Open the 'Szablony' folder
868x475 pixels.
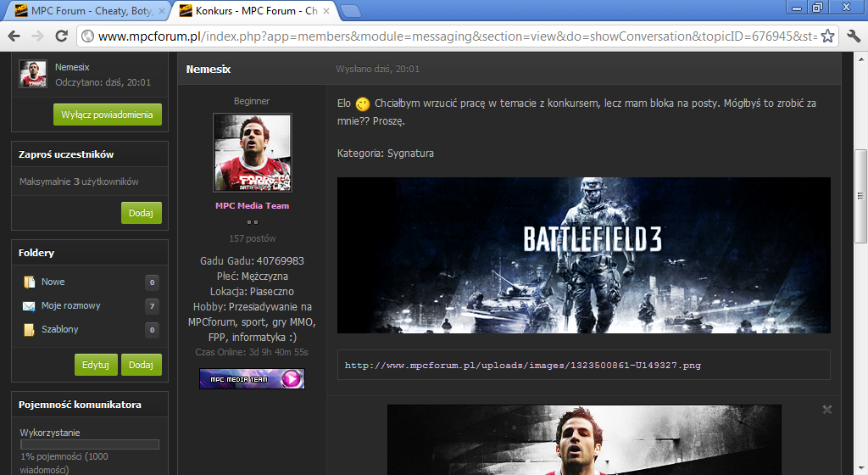coord(60,329)
